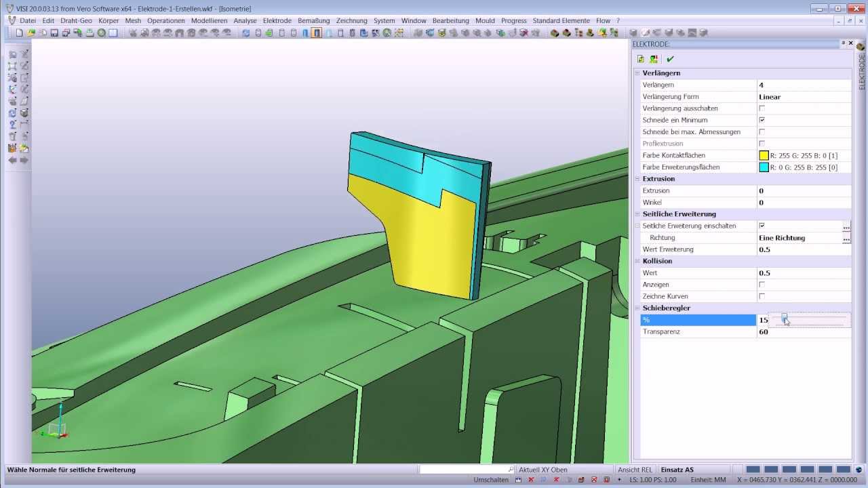This screenshot has height=488, width=868.
Task: Click the globe icon at status bar right
Action: (859, 469)
